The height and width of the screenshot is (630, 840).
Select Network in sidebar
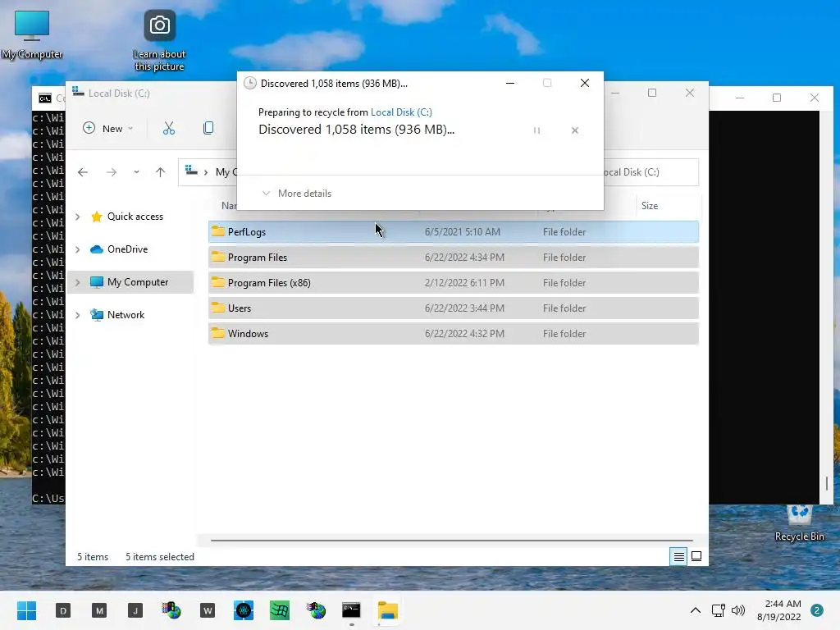126,315
